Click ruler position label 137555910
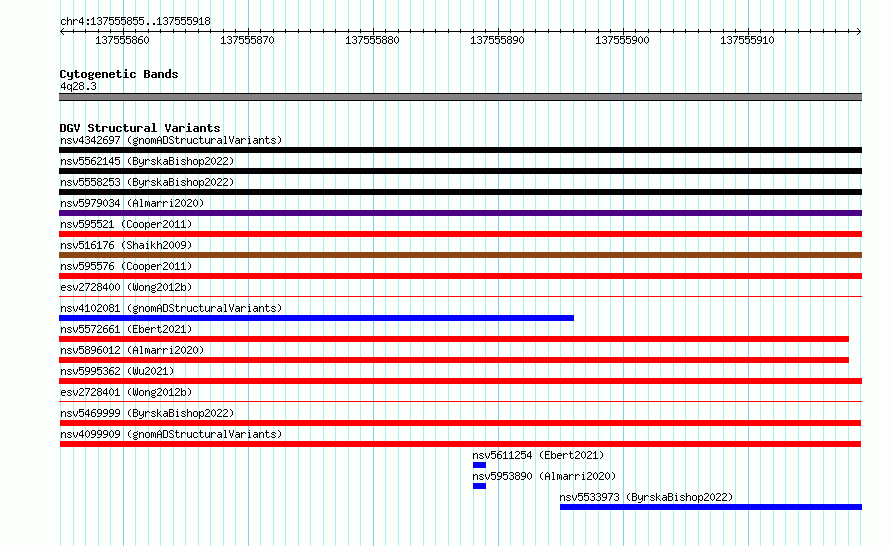The image size is (890, 546). click(x=747, y=40)
